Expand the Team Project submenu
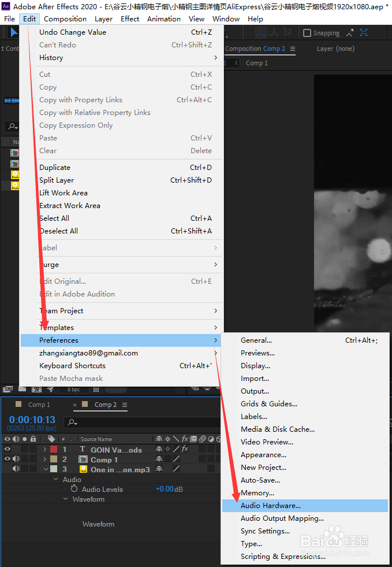 (x=122, y=311)
